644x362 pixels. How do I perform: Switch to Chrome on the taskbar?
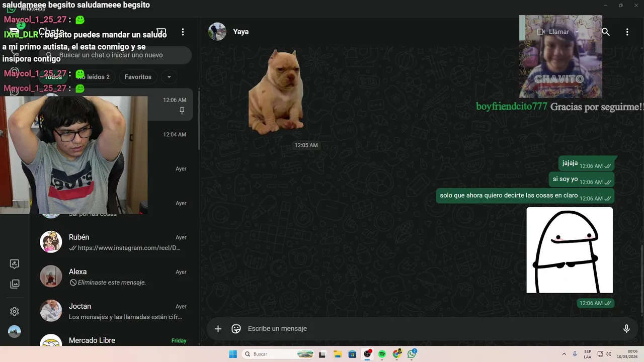click(x=397, y=354)
